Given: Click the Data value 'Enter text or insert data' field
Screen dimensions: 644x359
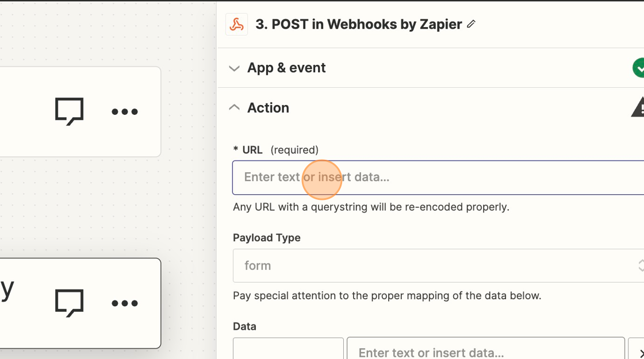Looking at the screenshot, I should point(486,348).
